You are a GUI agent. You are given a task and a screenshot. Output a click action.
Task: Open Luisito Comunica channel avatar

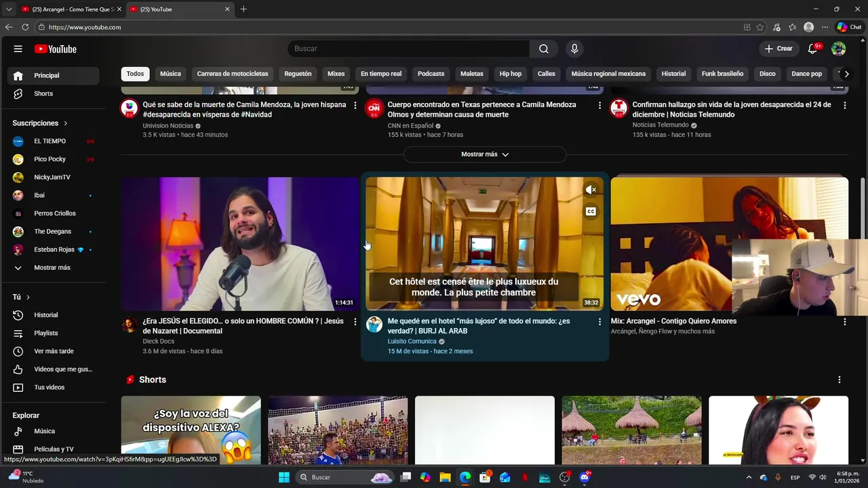(374, 324)
